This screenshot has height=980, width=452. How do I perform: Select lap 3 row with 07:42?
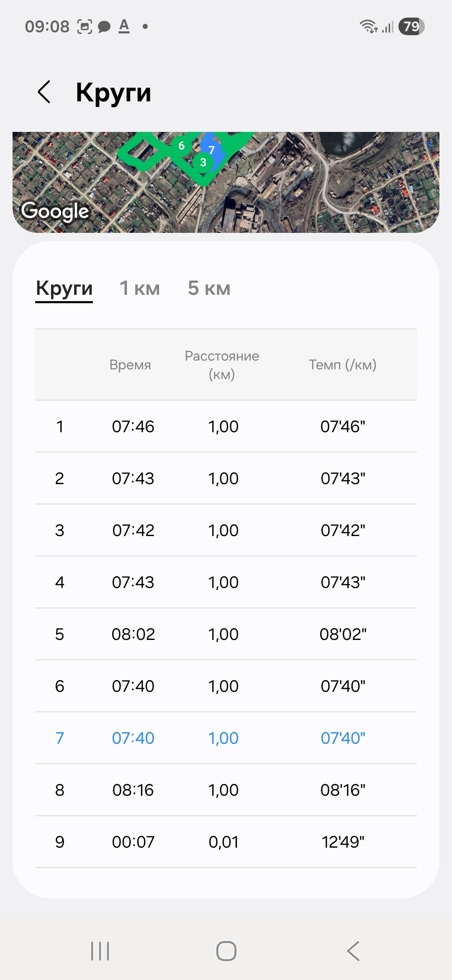tap(226, 530)
